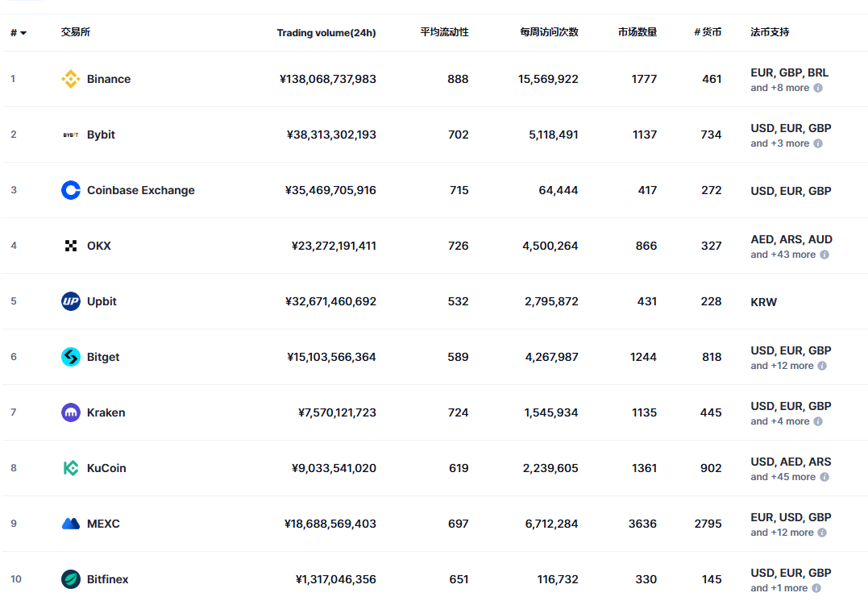868x601 pixels.
Task: Open the Kraken exchange link
Action: coord(106,412)
